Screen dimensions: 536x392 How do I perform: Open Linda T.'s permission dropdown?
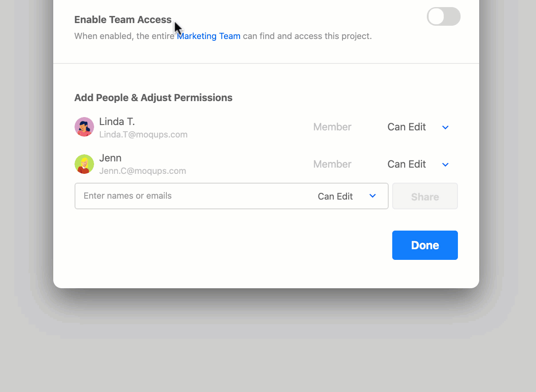coord(406,127)
